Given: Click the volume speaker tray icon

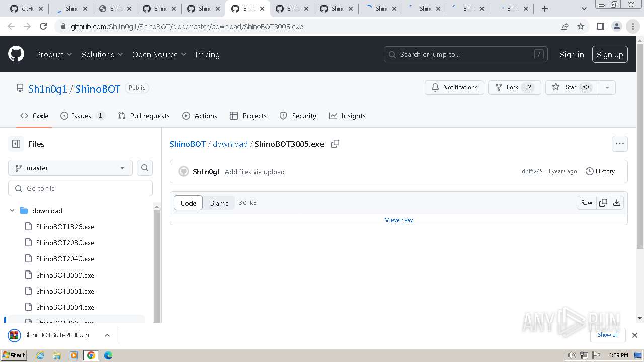Looking at the screenshot, I should click(572, 355).
